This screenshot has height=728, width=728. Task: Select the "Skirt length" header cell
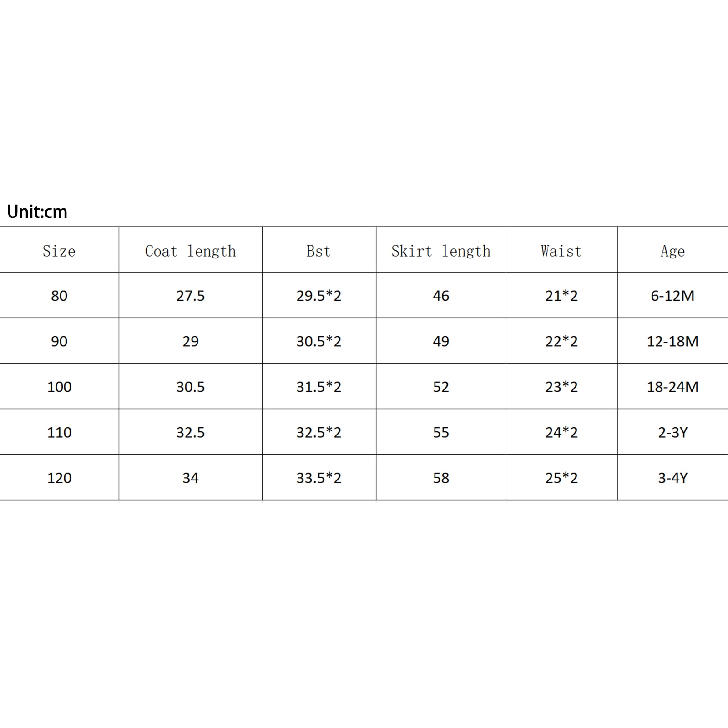click(x=441, y=251)
